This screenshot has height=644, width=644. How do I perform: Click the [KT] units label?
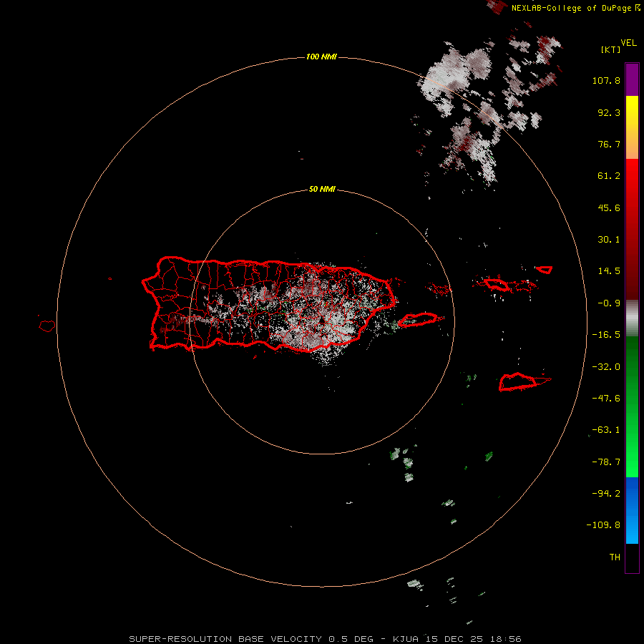click(611, 49)
